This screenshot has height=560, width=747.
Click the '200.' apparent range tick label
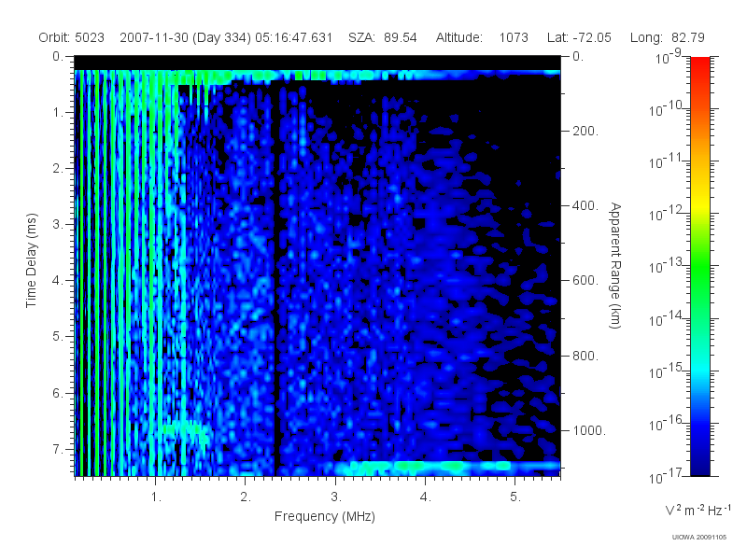point(585,131)
